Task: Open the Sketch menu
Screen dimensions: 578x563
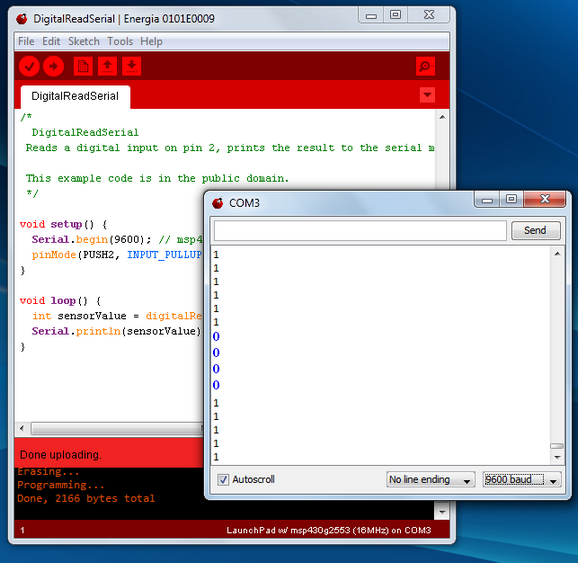Action: click(x=84, y=41)
